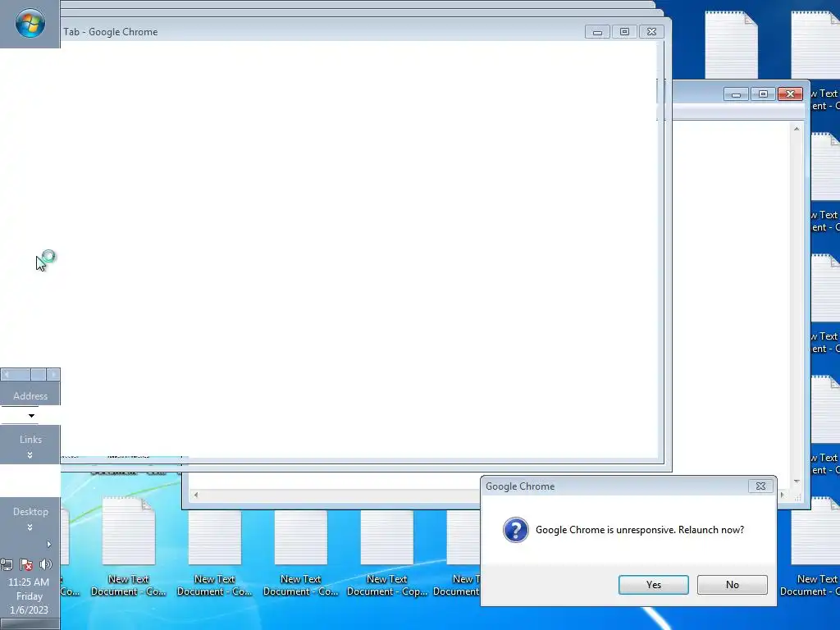This screenshot has width=840, height=630.
Task: Show hidden tray icons arrow
Action: [48, 545]
